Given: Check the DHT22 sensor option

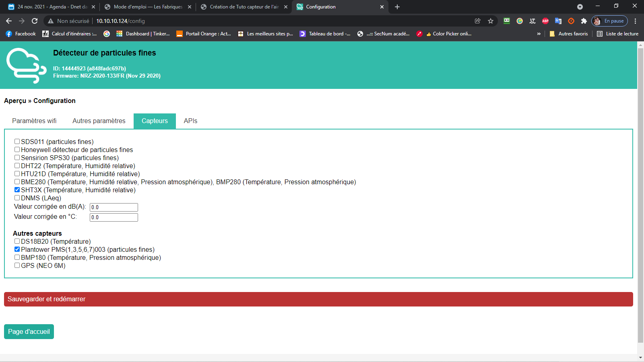Looking at the screenshot, I should tap(17, 166).
